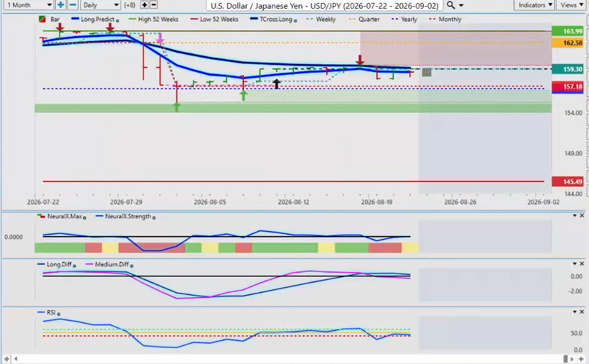The height and width of the screenshot is (364, 589).
Task: Click the scroll-left arrow at bottom
Action: 16,359
